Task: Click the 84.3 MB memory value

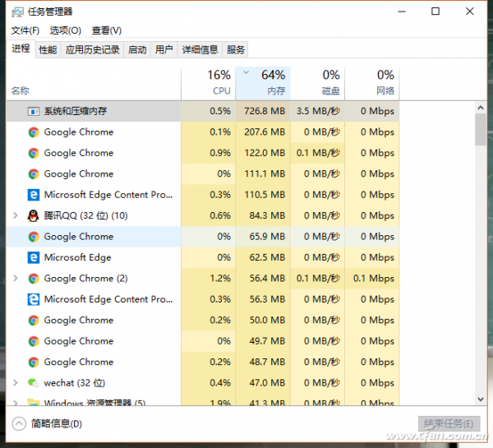Action: tap(267, 216)
